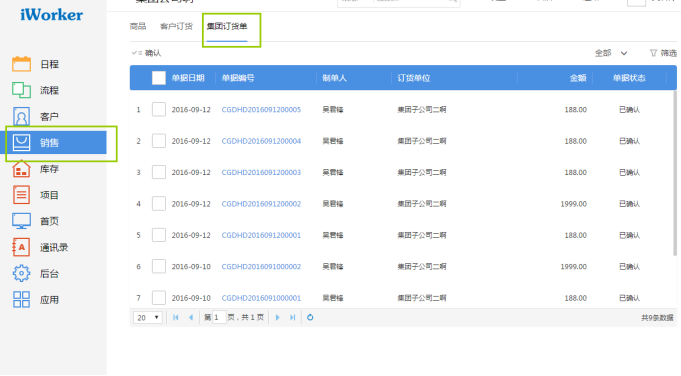681x376 pixels.
Task: Open order CGDHD2016091000002 link
Action: click(261, 266)
